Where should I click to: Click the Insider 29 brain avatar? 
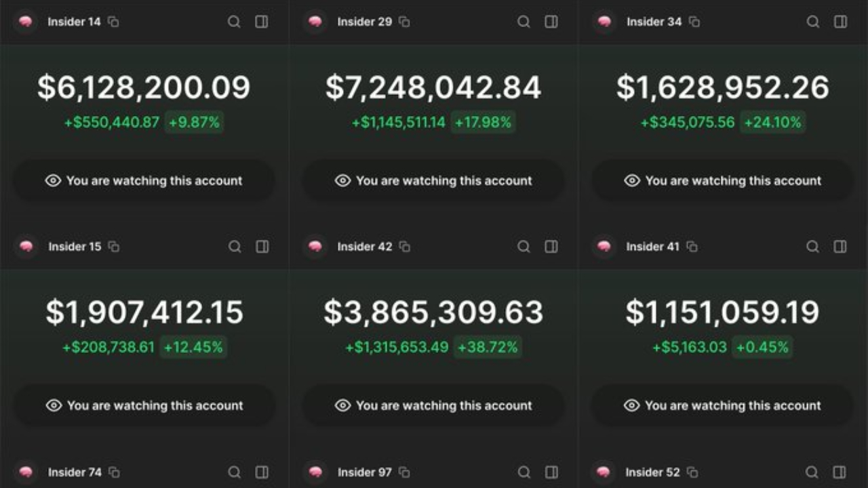click(x=314, y=22)
